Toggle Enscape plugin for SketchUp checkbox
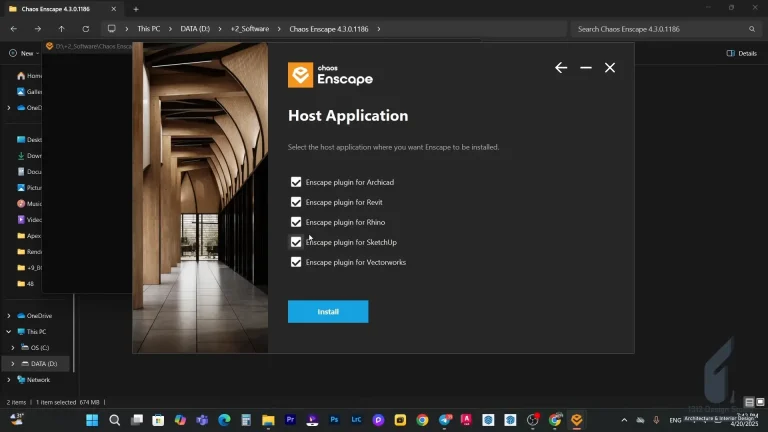The height and width of the screenshot is (432, 768). (x=296, y=242)
